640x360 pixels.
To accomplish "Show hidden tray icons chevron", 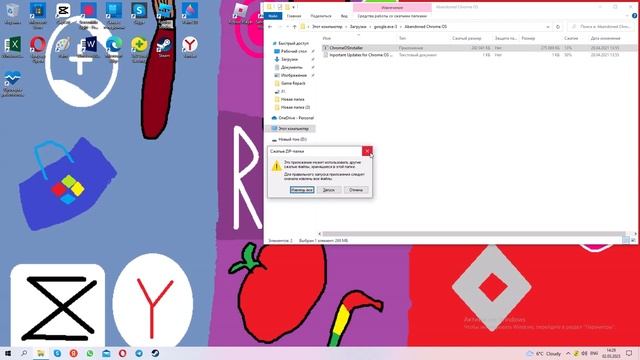I will [568, 353].
